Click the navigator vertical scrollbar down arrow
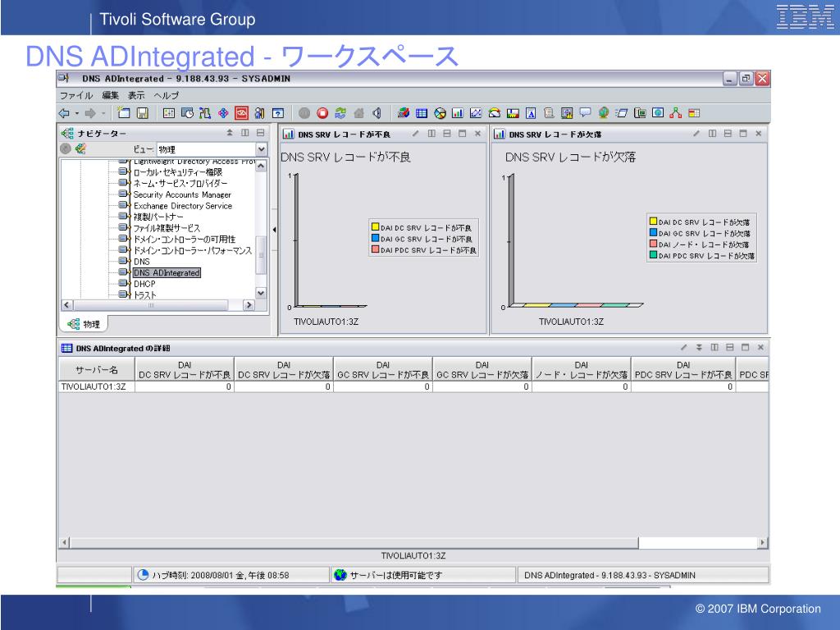Viewport: 840px width, 630px height. (261, 293)
